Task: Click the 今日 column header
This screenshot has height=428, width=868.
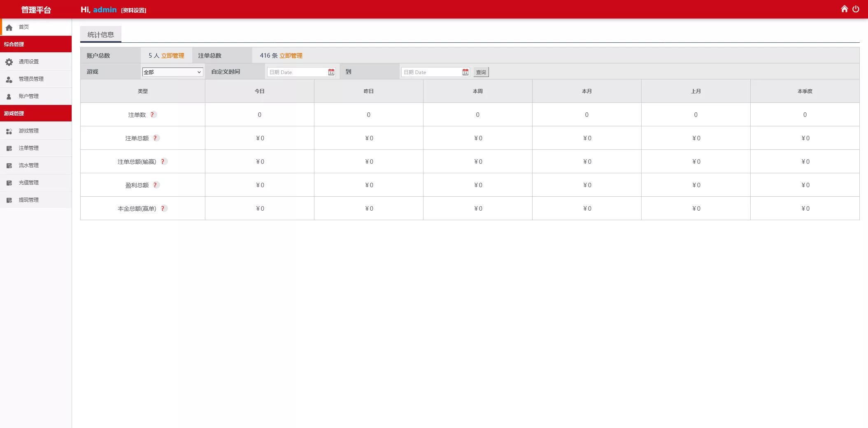Action: pyautogui.click(x=260, y=91)
